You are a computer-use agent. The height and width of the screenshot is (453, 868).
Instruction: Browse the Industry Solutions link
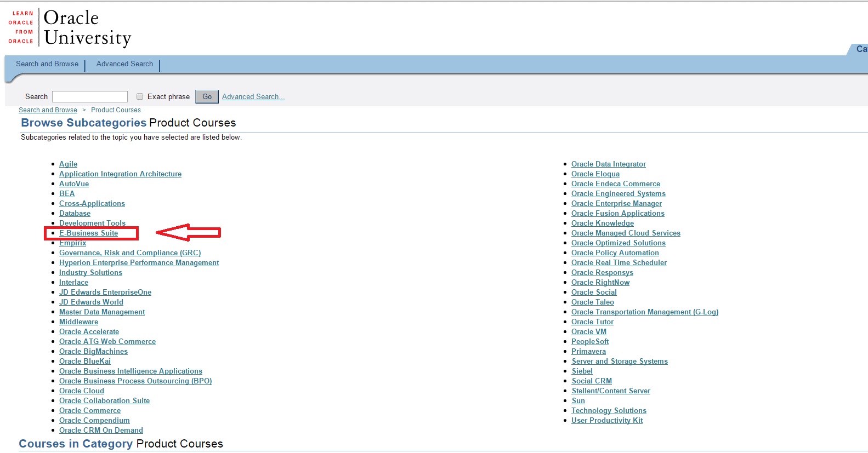click(90, 273)
